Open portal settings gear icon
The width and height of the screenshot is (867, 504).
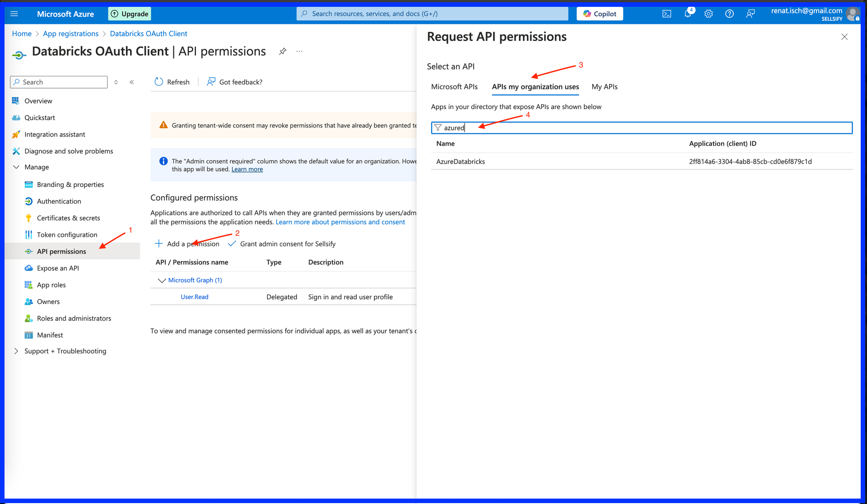click(709, 14)
